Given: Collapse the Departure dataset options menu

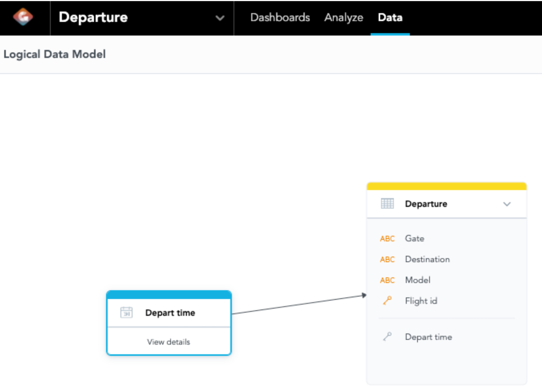Looking at the screenshot, I should click(507, 204).
